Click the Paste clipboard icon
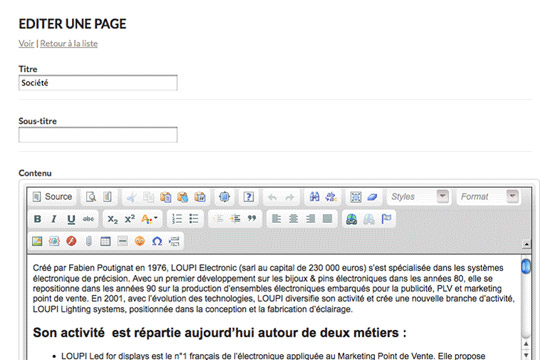This screenshot has height=360, width=540. [x=166, y=197]
